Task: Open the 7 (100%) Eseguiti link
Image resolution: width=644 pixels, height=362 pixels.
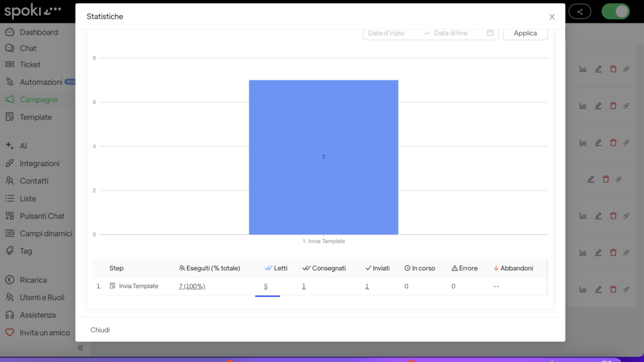Action: [x=192, y=286]
